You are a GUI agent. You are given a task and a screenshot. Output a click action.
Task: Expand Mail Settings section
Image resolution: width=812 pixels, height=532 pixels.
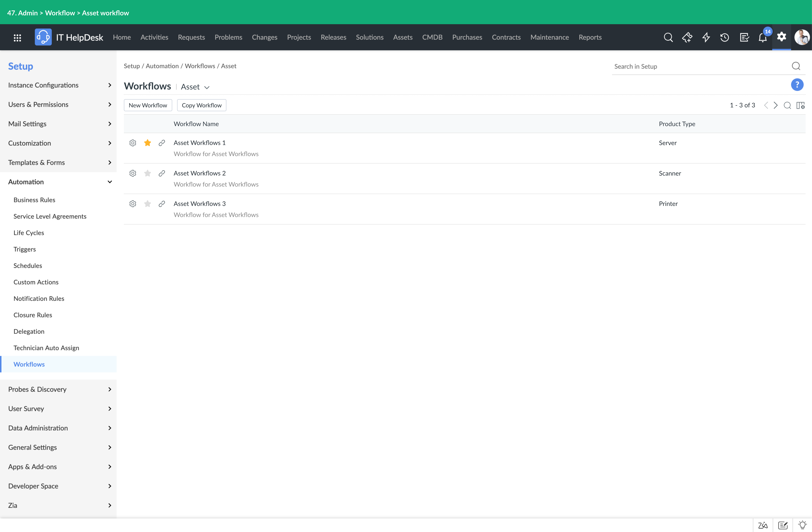tap(58, 124)
